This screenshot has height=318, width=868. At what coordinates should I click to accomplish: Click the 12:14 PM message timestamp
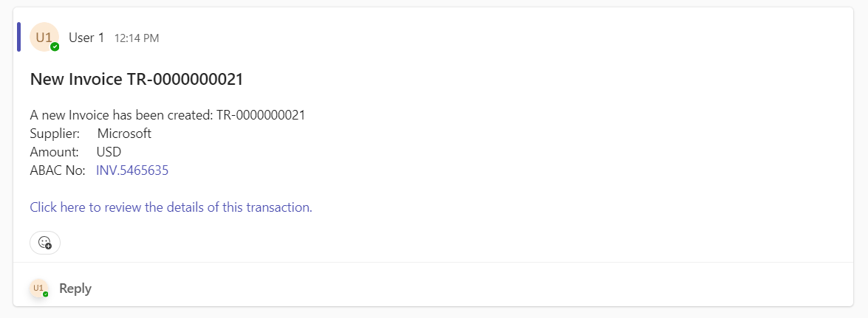click(137, 38)
